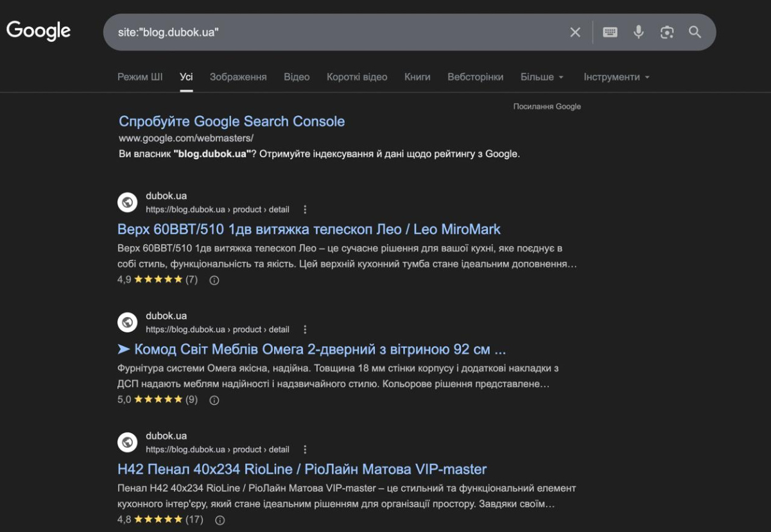
Task: Clear the search query with X icon
Action: (575, 32)
